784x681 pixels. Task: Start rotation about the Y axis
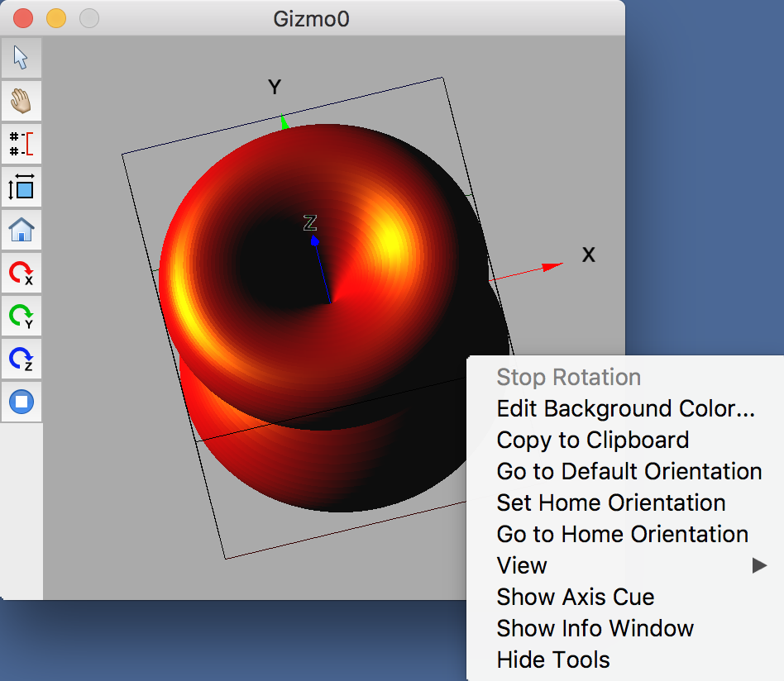(x=22, y=316)
